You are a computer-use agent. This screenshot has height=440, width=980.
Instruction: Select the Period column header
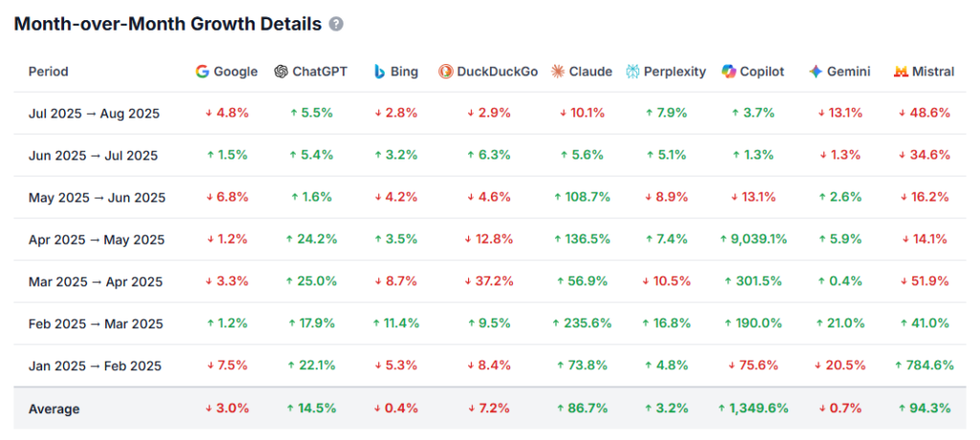(x=48, y=72)
